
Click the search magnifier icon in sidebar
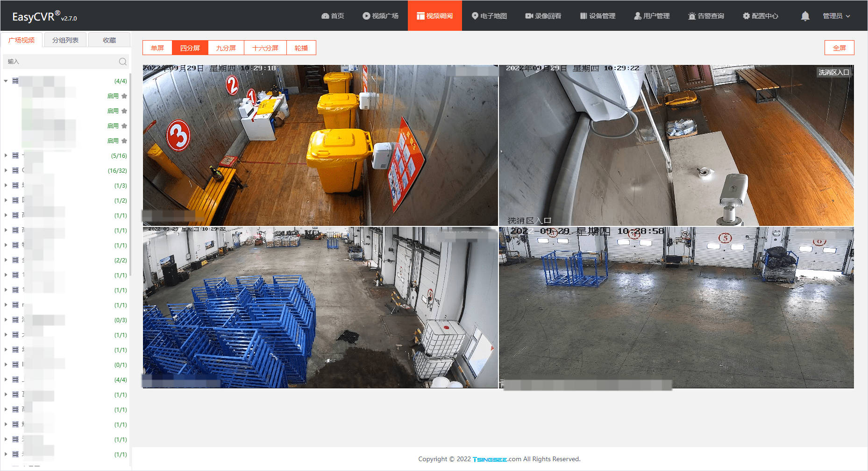coord(122,62)
